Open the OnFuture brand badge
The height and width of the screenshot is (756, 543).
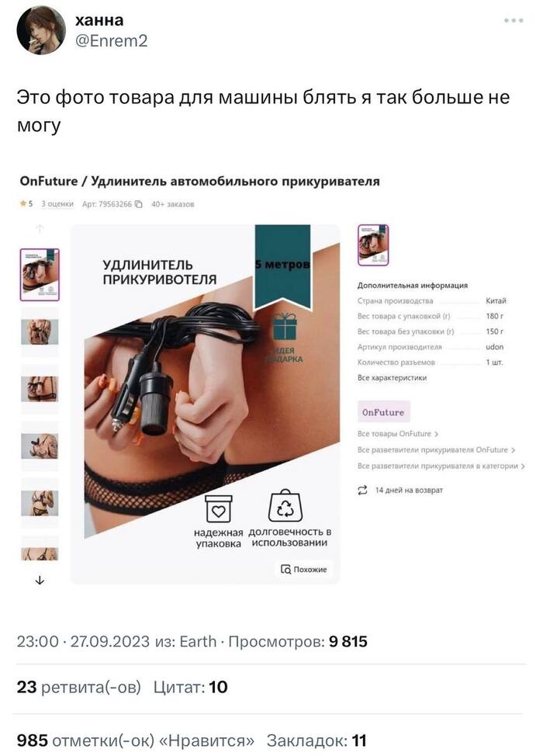point(383,412)
